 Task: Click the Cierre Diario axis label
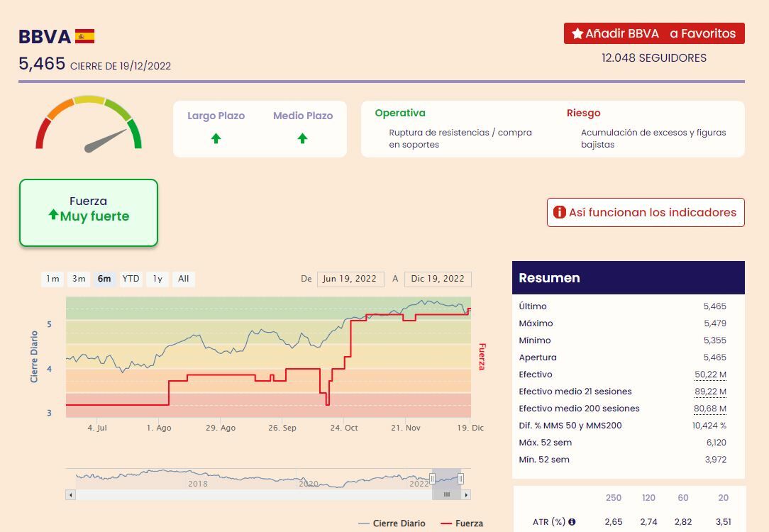[x=34, y=357]
